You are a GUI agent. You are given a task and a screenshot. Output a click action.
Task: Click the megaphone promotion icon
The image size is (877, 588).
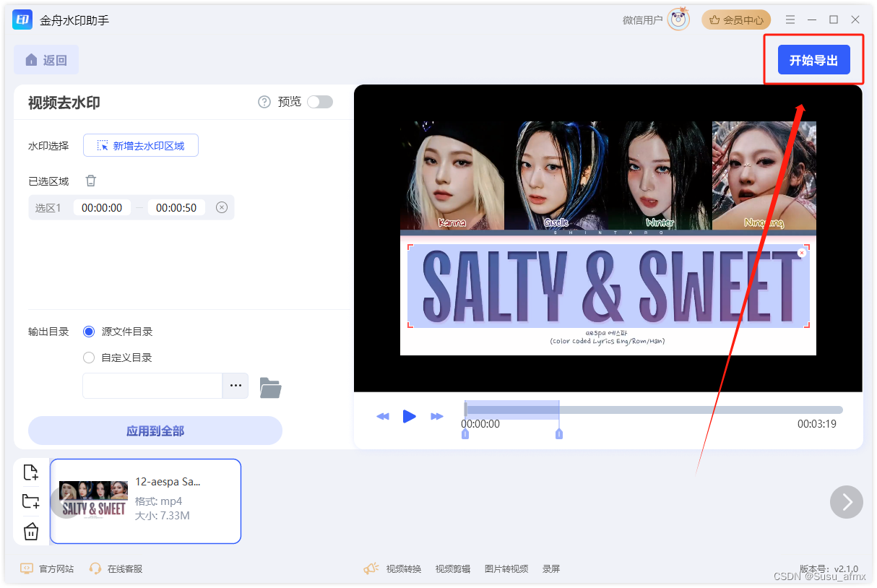coord(371,568)
